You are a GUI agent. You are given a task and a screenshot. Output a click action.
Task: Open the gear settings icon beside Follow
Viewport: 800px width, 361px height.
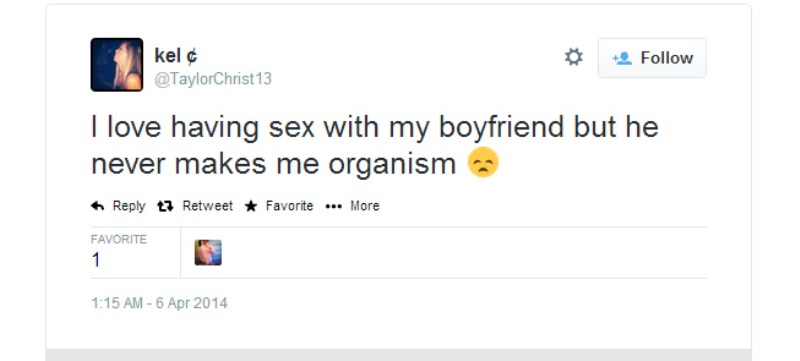[573, 57]
